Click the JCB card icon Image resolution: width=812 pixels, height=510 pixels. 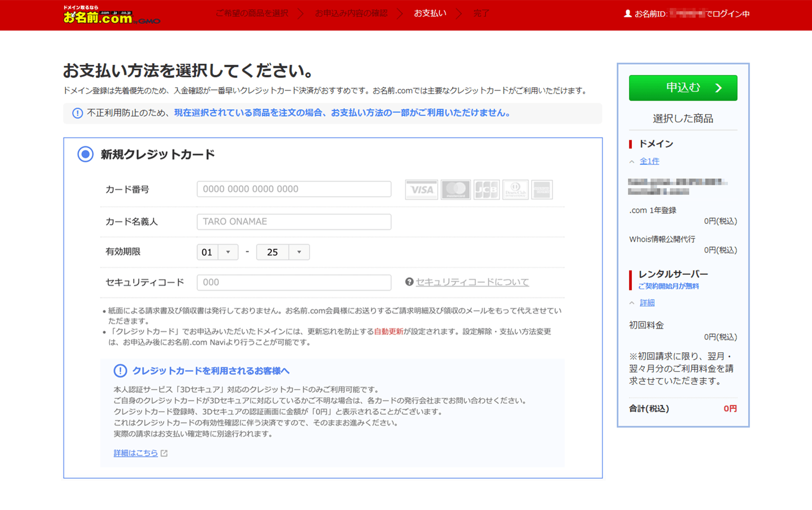[x=486, y=190]
